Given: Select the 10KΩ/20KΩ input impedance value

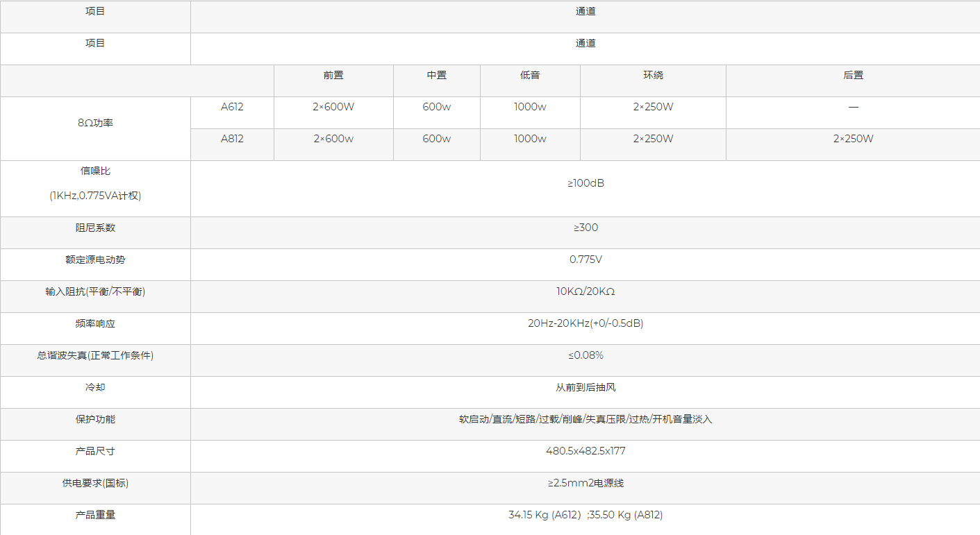Looking at the screenshot, I should point(585,291).
